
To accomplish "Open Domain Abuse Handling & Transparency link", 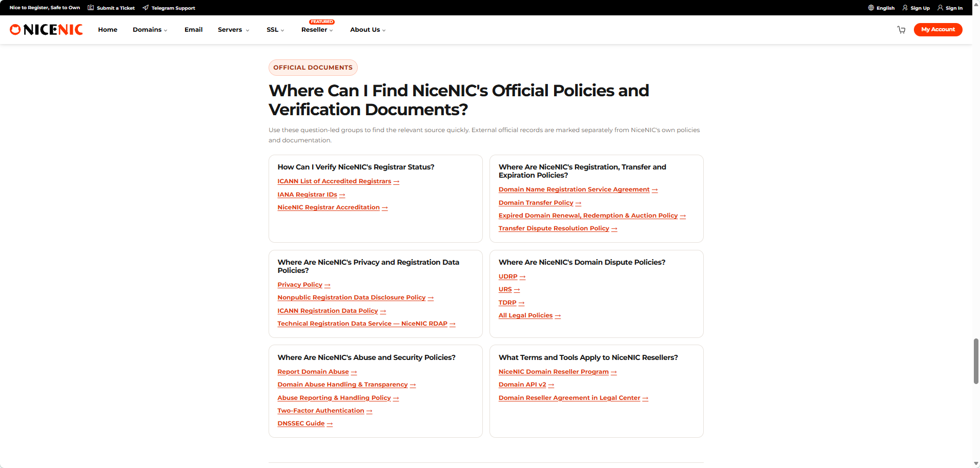I will [x=346, y=385].
